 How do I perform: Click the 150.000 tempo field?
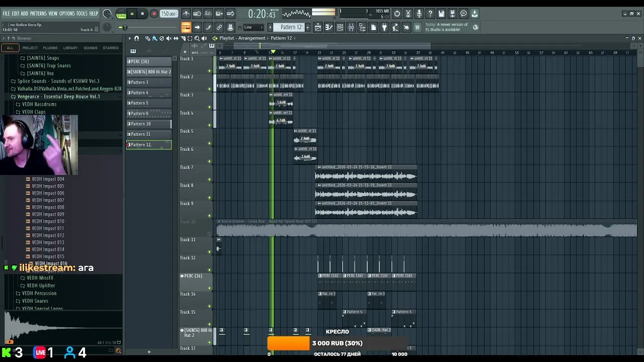click(x=169, y=14)
